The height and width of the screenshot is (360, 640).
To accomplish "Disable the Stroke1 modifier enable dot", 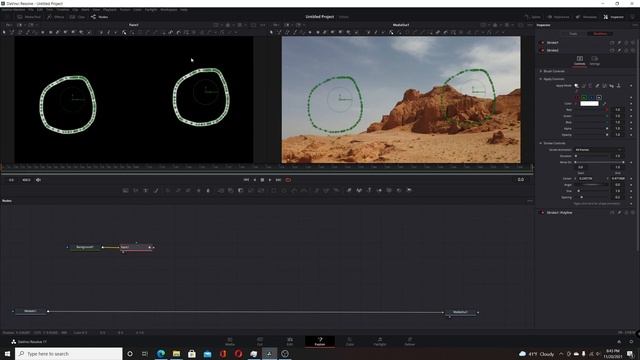I will [542, 42].
